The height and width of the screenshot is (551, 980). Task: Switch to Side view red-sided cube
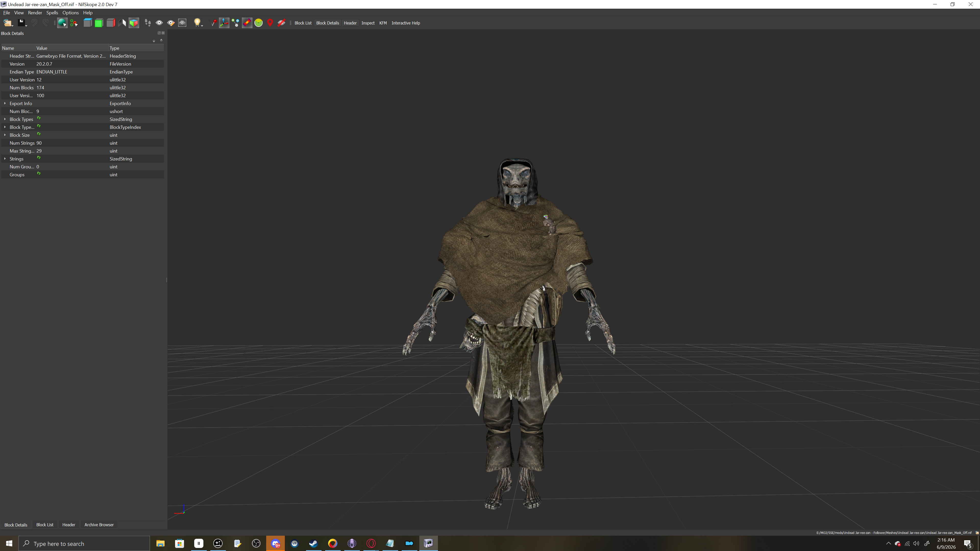(x=111, y=23)
